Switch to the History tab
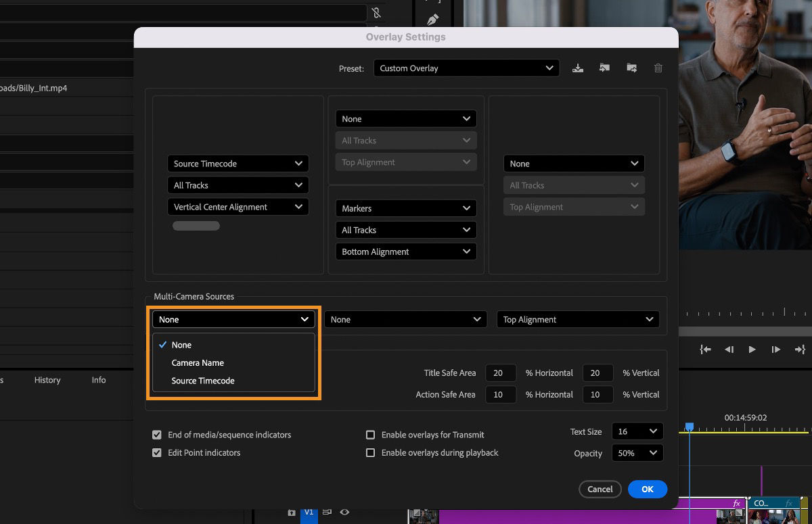 click(x=47, y=380)
